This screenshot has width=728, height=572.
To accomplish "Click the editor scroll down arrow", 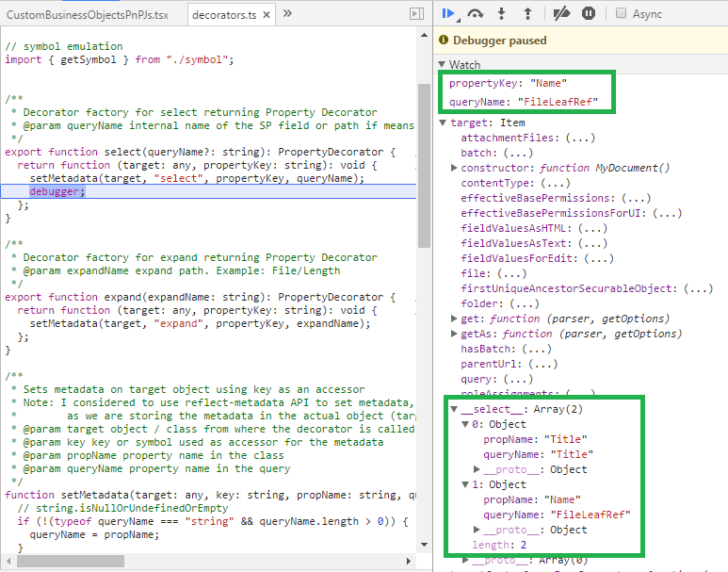I will click(x=424, y=544).
